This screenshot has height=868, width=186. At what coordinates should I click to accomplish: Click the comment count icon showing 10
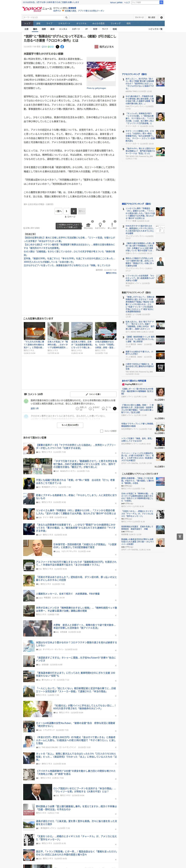pos(44,47)
